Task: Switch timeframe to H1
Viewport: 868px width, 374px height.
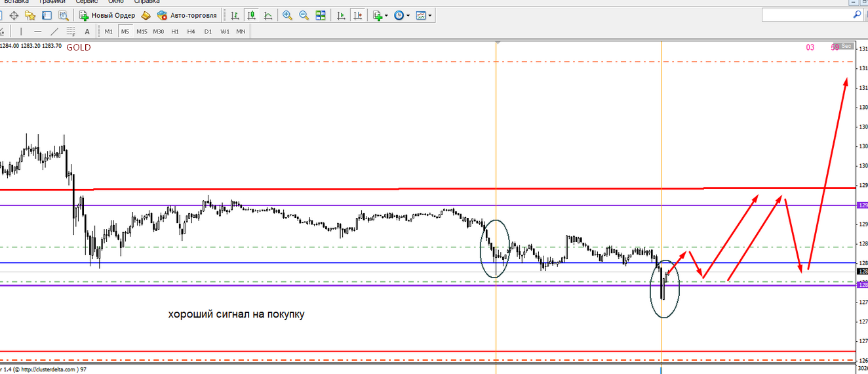Action: coord(174,31)
